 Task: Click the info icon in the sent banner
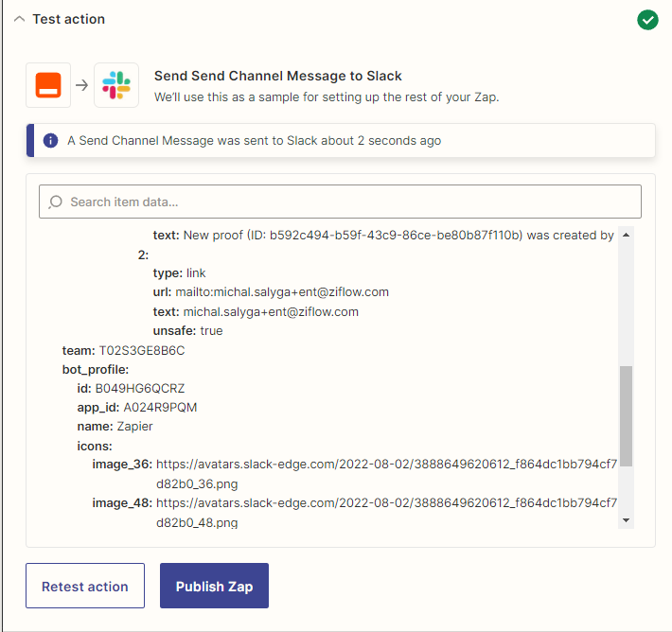tap(50, 141)
